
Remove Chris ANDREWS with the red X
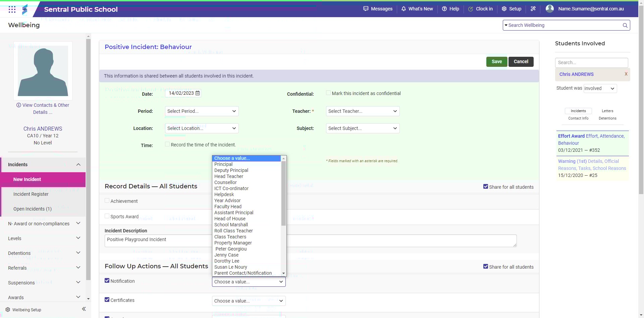tap(626, 74)
